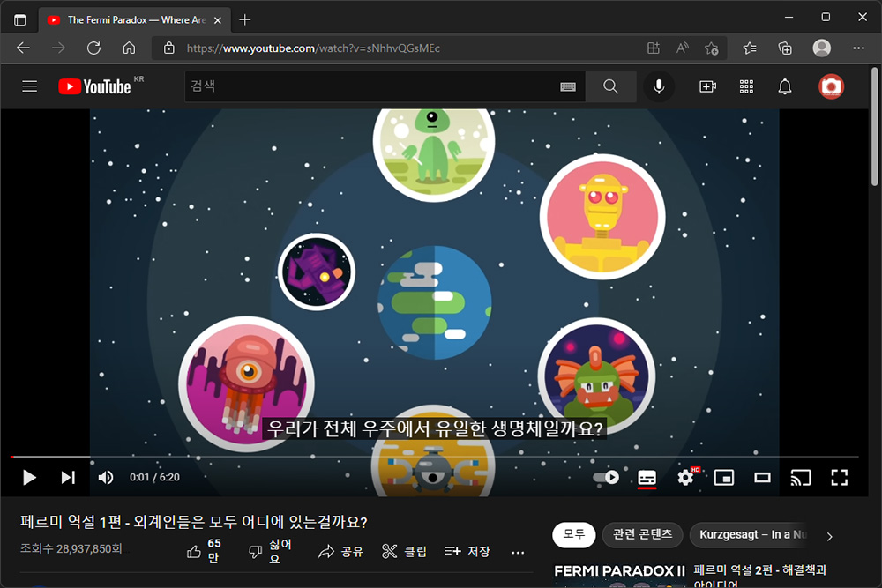The width and height of the screenshot is (882, 588).
Task: Like the video with thumbs up
Action: 205,551
